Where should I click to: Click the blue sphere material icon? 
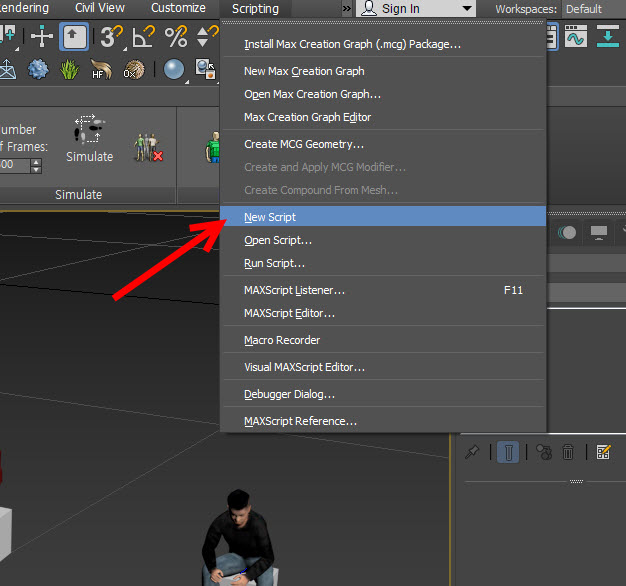tap(174, 69)
